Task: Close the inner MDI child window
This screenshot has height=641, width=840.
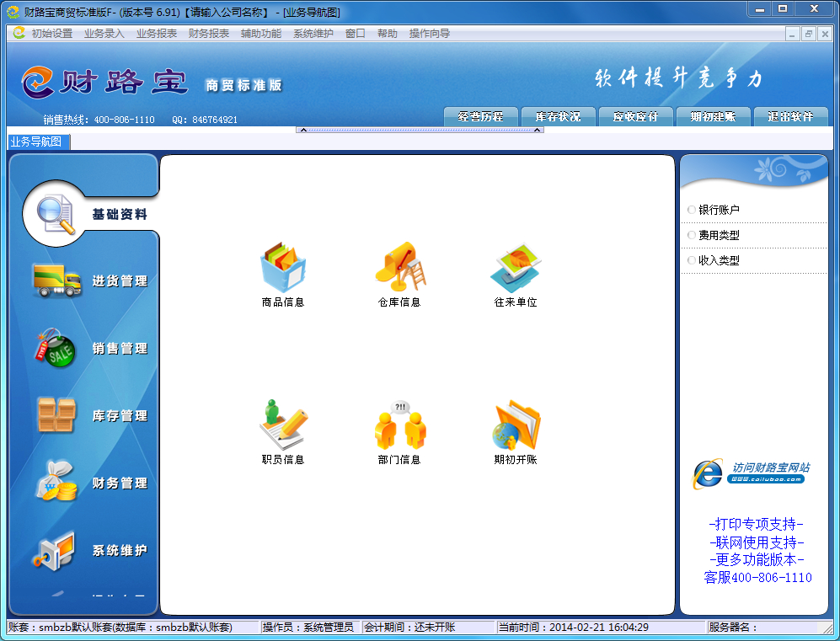Action: pos(825,34)
